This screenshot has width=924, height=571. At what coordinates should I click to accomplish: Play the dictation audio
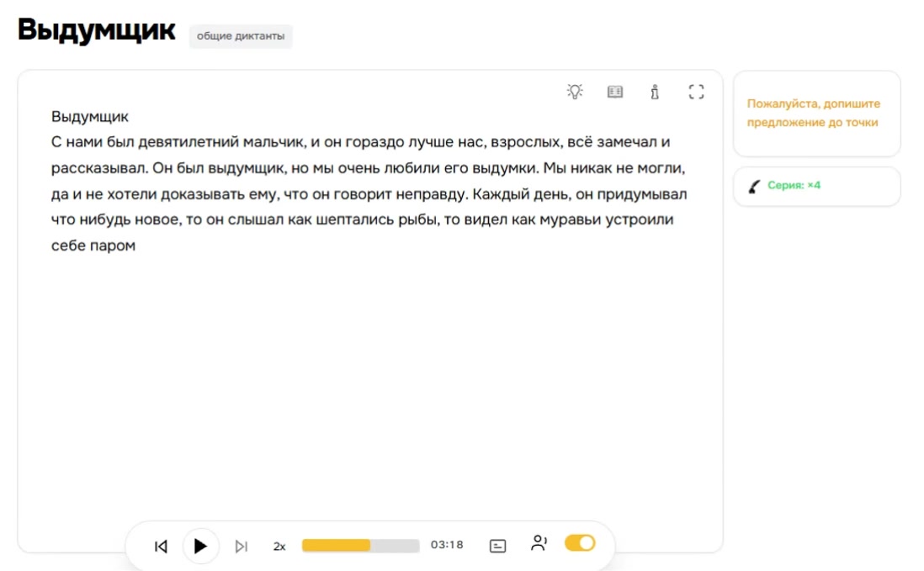coord(200,547)
